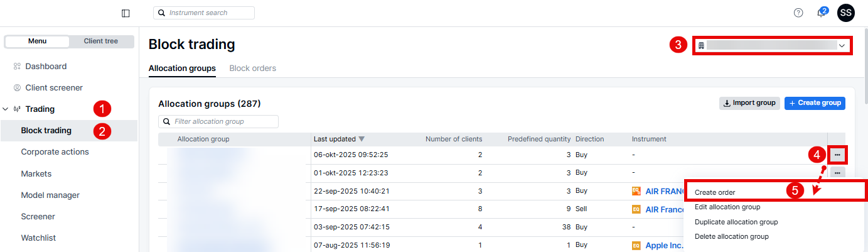Screen dimensions: 868x252
Task: Open Model manager in the sidebar
Action: [50, 195]
